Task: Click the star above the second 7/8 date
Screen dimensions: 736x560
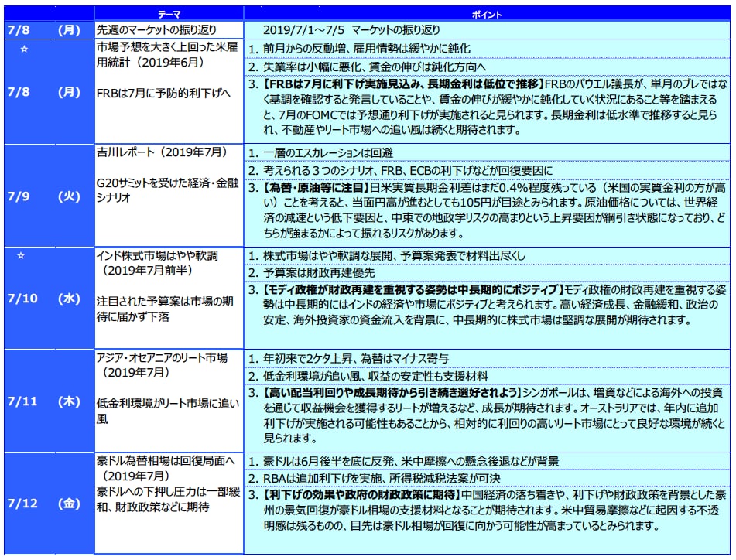Action: tap(22, 48)
